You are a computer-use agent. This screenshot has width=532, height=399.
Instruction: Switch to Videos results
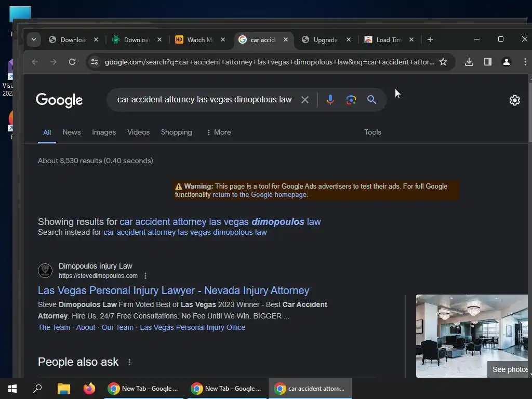click(x=138, y=132)
